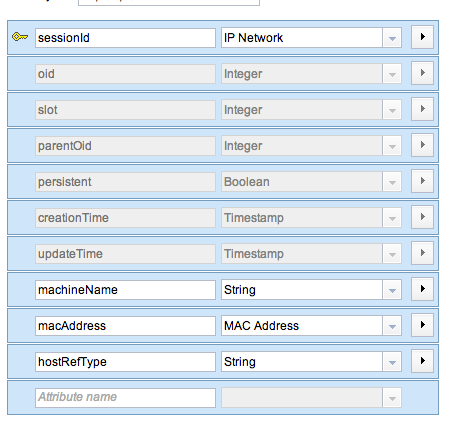Screen dimensions: 455x425
Task: Click the empty Attribute name field
Action: (x=125, y=398)
